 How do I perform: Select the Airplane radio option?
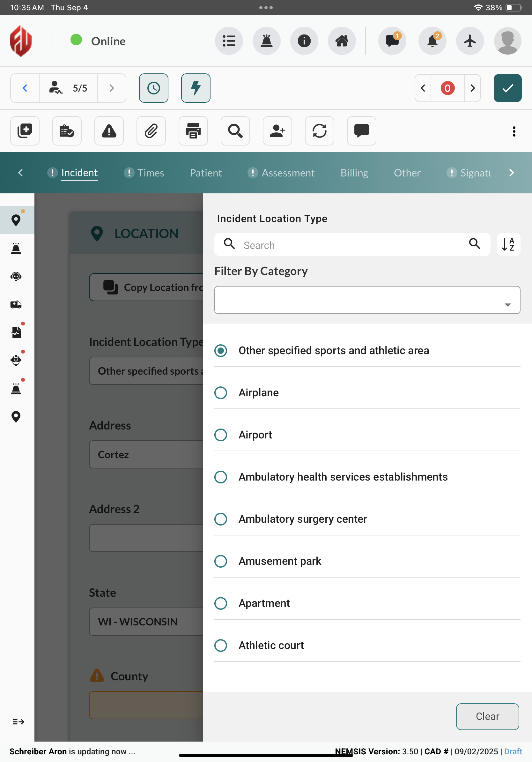point(221,392)
